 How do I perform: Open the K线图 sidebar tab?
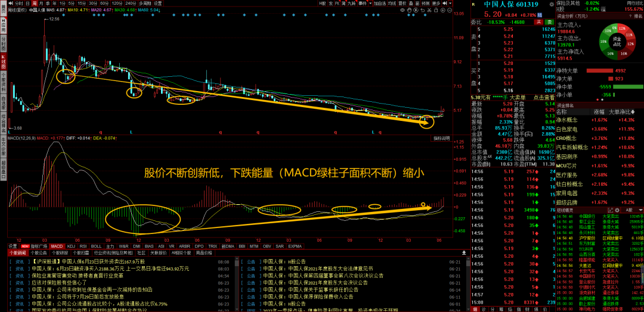pos(4,61)
